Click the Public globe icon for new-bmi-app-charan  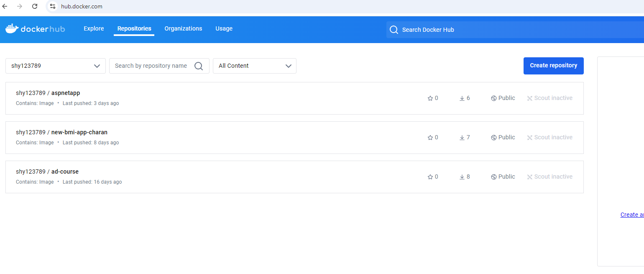494,138
